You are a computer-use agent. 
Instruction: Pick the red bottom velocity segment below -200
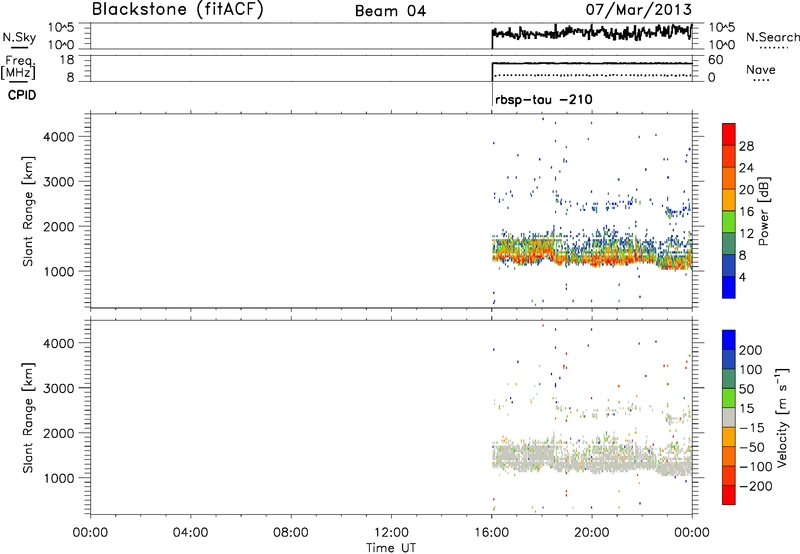click(x=729, y=495)
